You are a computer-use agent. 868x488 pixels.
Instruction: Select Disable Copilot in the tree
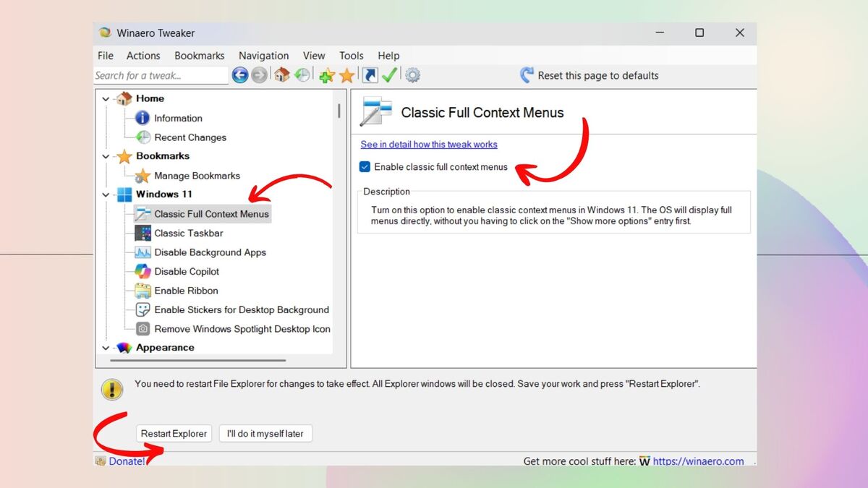tap(187, 271)
